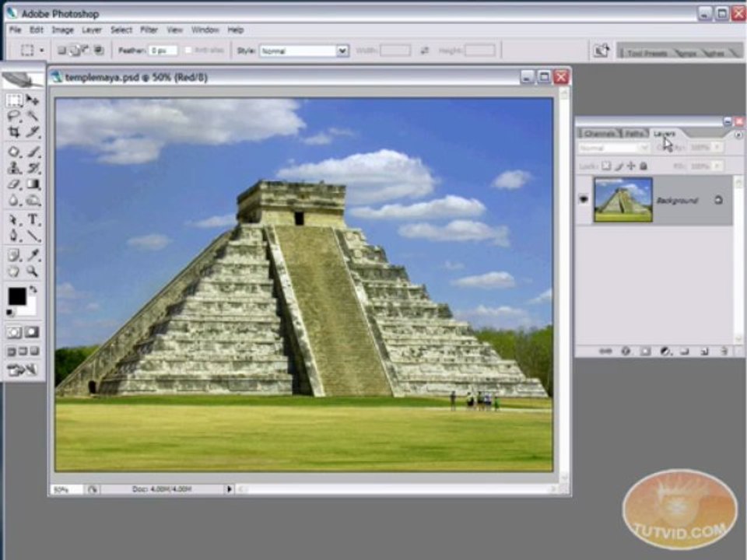Select the Path Selection tool
747x560 pixels.
point(14,220)
